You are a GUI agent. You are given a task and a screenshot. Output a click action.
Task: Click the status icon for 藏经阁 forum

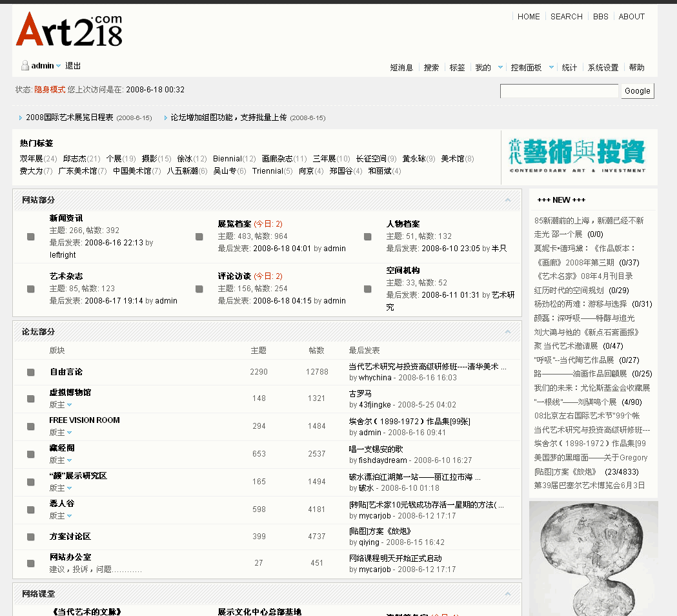[x=30, y=454]
